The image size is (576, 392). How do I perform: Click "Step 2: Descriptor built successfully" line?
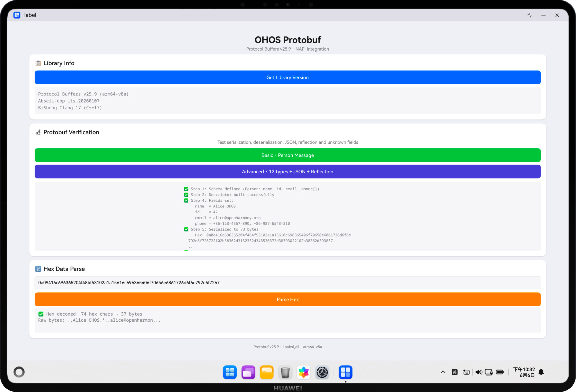[229, 195]
